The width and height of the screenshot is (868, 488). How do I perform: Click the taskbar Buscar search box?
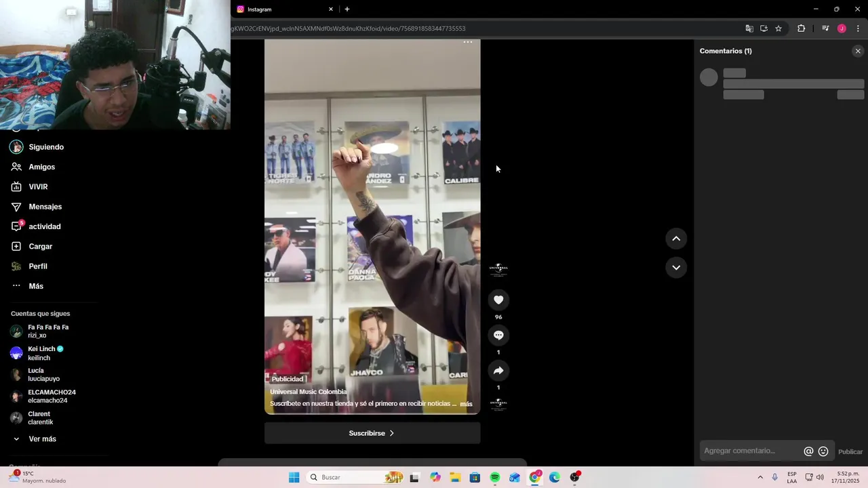(x=355, y=478)
